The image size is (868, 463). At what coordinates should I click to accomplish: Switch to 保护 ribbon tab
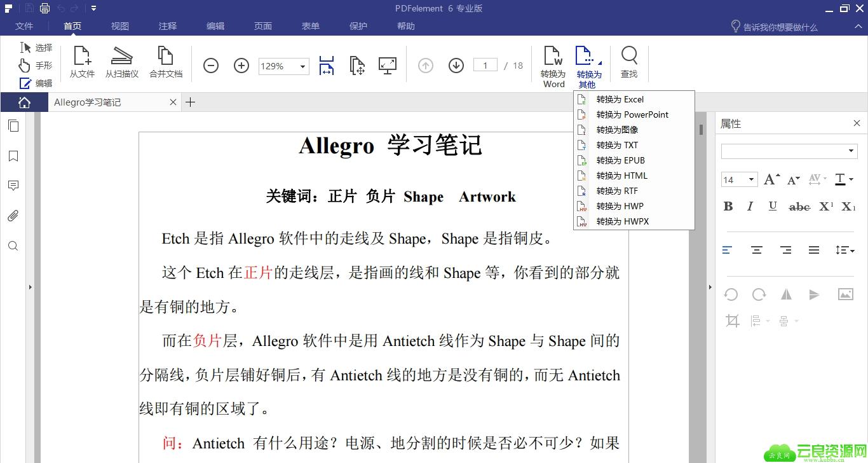(358, 26)
